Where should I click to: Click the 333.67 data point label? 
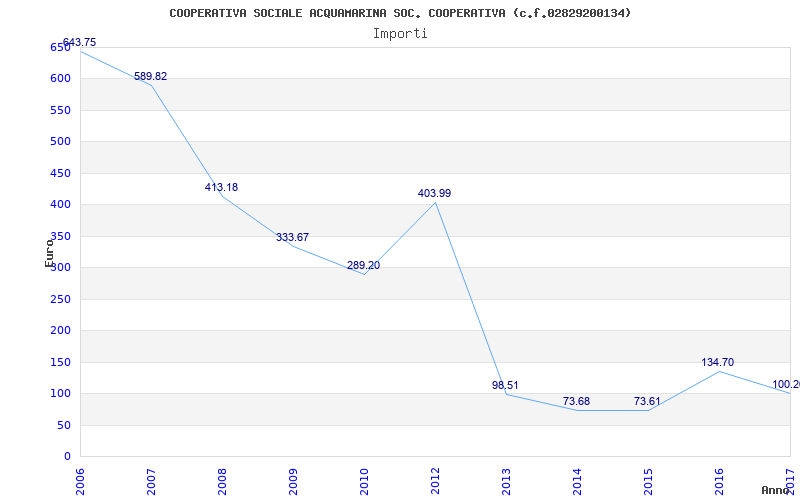pyautogui.click(x=292, y=237)
